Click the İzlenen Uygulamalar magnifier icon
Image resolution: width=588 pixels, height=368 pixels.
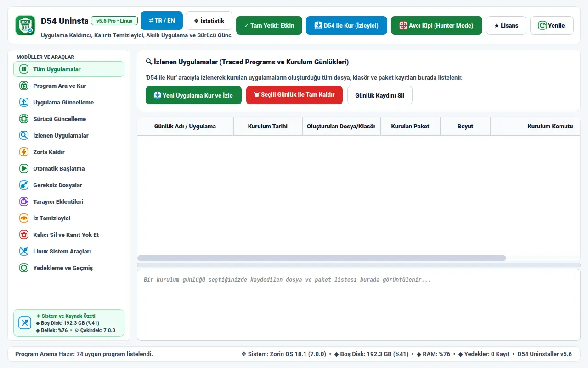[x=24, y=135]
